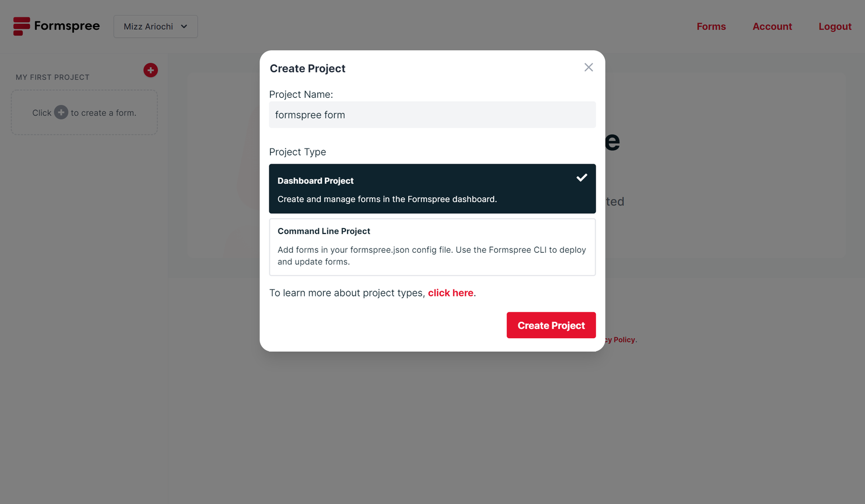Click the Project Name input field

tap(432, 115)
